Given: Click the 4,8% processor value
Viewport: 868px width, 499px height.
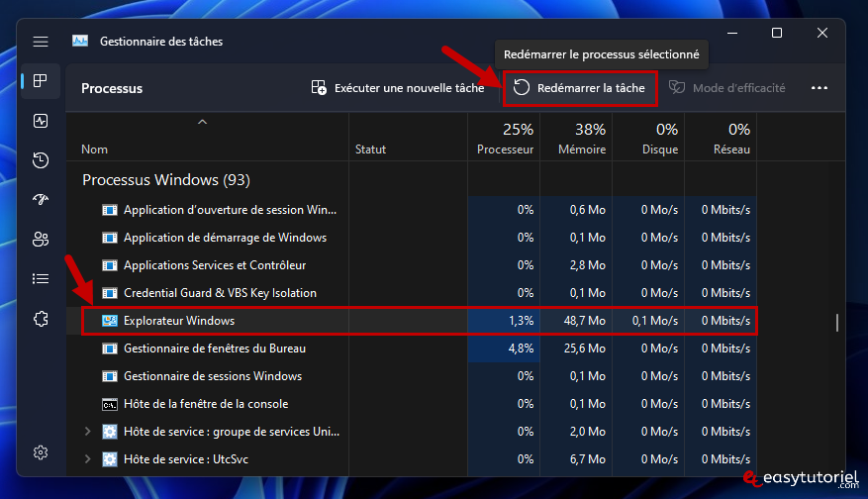Looking at the screenshot, I should (x=521, y=349).
